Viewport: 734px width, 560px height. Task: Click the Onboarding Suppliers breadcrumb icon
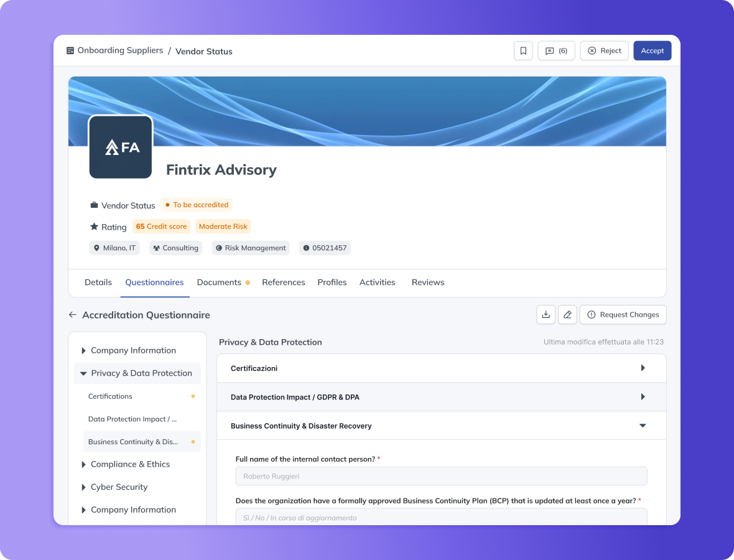point(70,50)
